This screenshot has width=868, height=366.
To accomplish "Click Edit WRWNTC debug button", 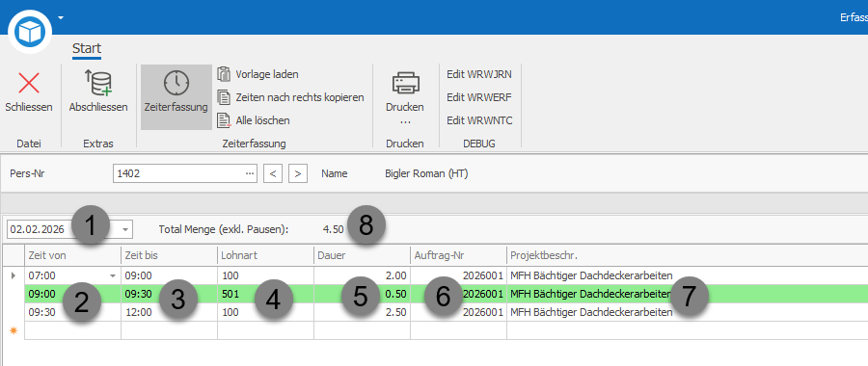I will point(479,120).
